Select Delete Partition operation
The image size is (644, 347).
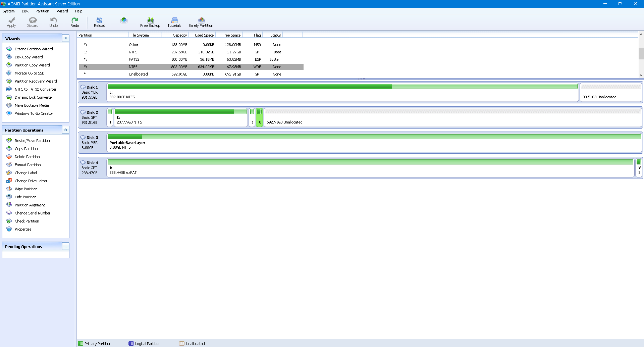tap(27, 157)
